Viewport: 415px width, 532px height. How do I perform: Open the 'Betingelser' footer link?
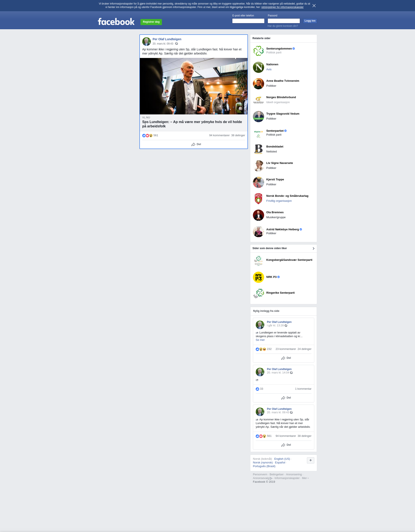pos(276,474)
